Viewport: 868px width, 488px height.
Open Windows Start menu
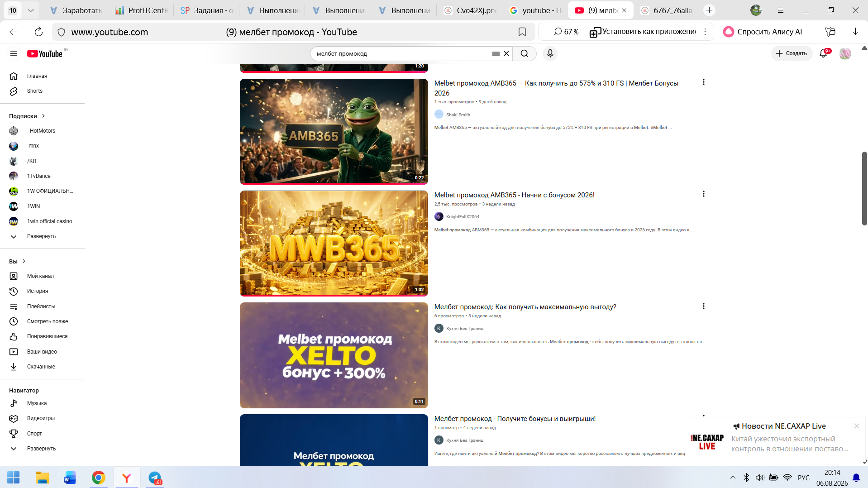(14, 478)
